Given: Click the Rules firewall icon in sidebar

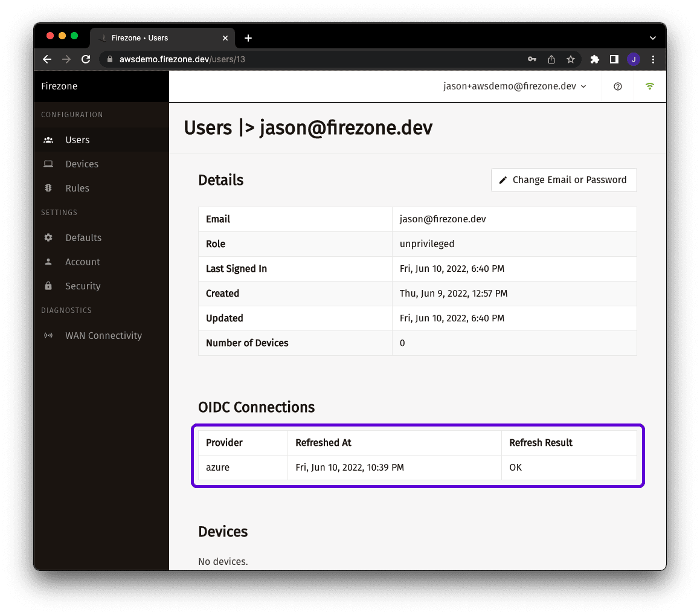Looking at the screenshot, I should (x=48, y=188).
